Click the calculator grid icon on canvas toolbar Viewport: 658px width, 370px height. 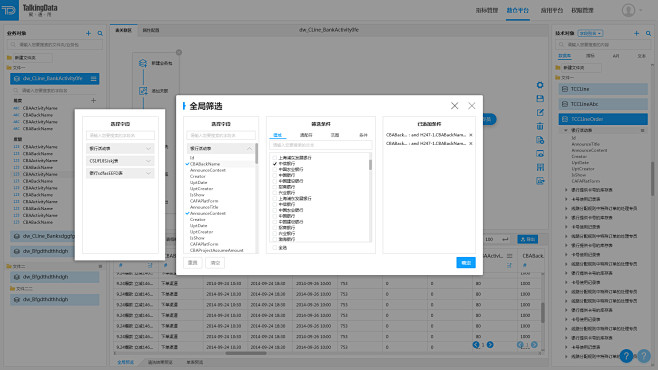pyautogui.click(x=540, y=167)
